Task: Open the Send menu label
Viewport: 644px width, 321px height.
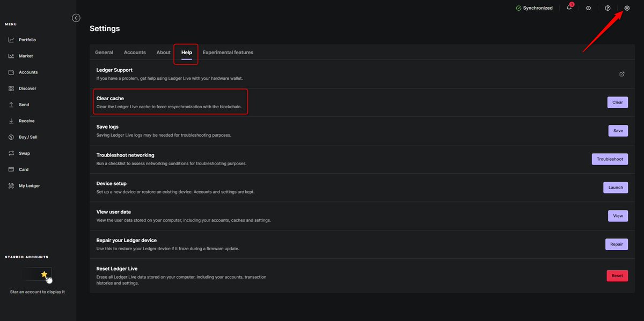Action: 24,104
